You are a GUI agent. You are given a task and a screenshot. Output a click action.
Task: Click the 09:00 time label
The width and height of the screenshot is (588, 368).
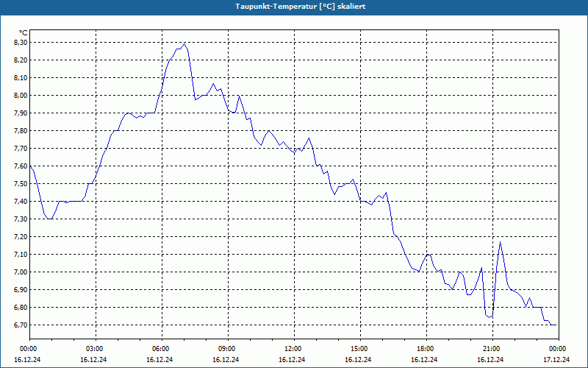click(x=228, y=349)
